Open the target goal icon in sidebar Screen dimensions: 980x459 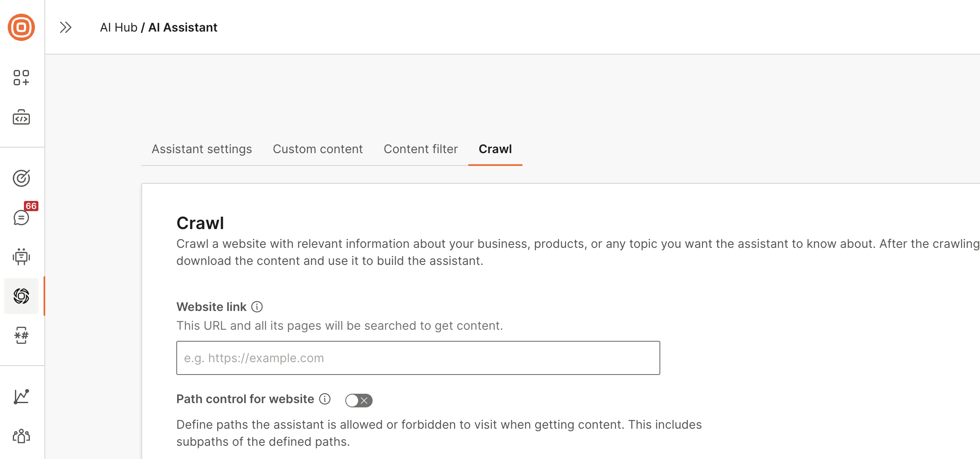(x=21, y=178)
